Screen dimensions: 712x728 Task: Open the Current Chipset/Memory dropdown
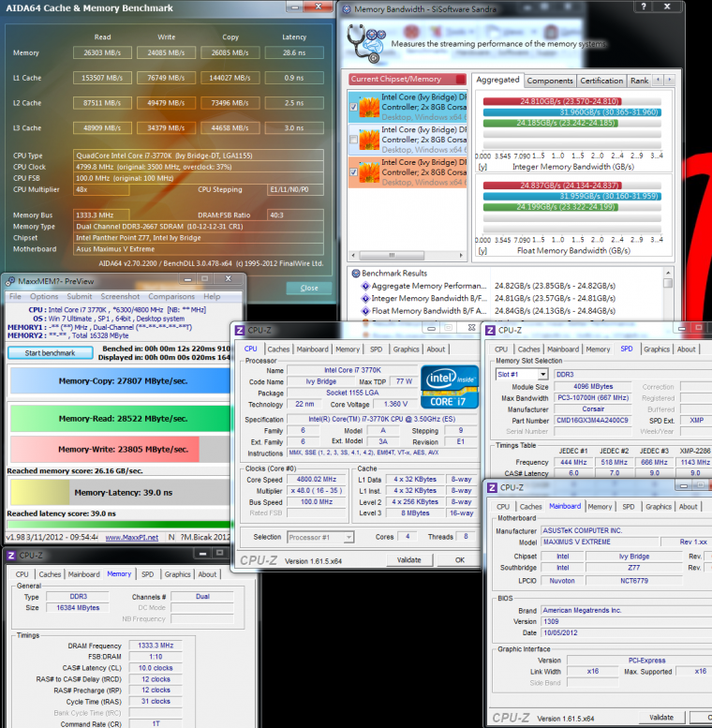point(408,80)
